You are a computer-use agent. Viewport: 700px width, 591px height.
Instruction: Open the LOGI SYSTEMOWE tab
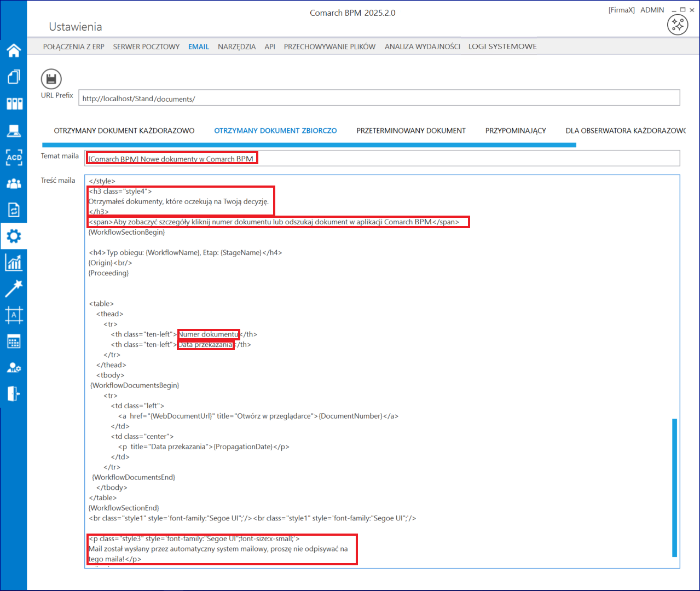pos(502,47)
